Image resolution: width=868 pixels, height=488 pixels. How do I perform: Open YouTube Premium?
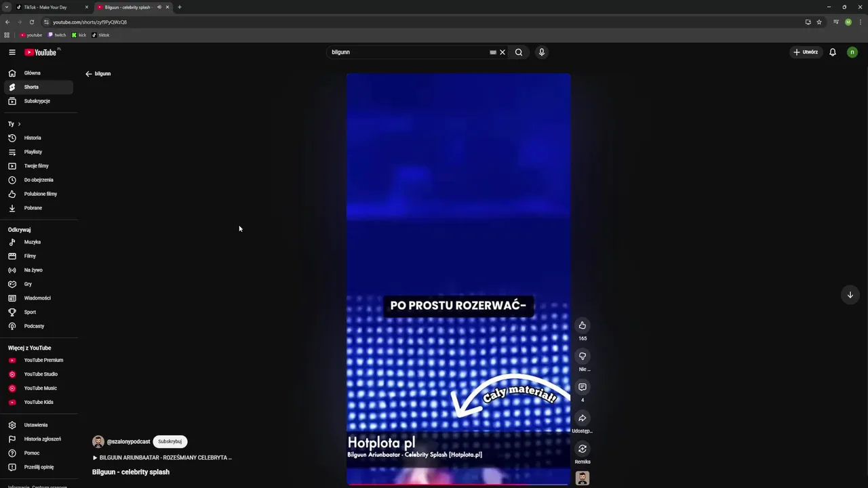point(38,360)
